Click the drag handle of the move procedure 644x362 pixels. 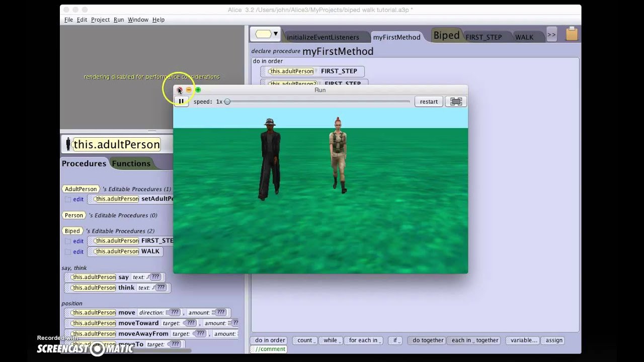pos(68,313)
